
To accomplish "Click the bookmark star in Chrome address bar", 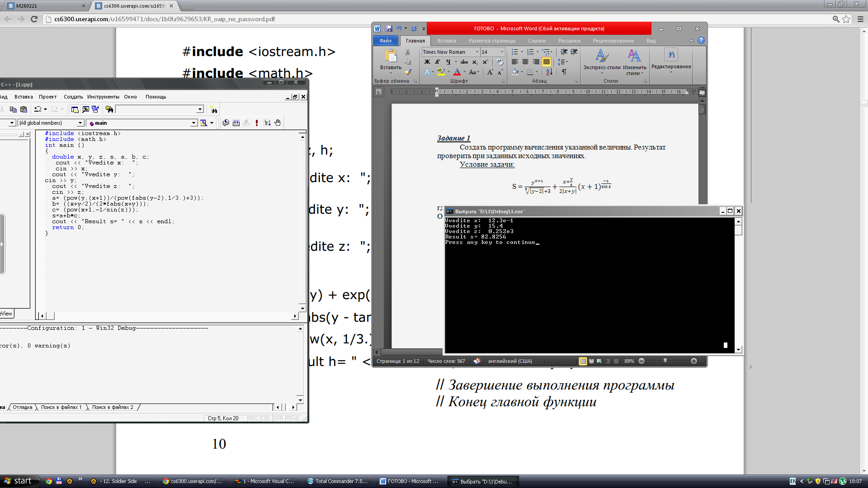I will 846,19.
